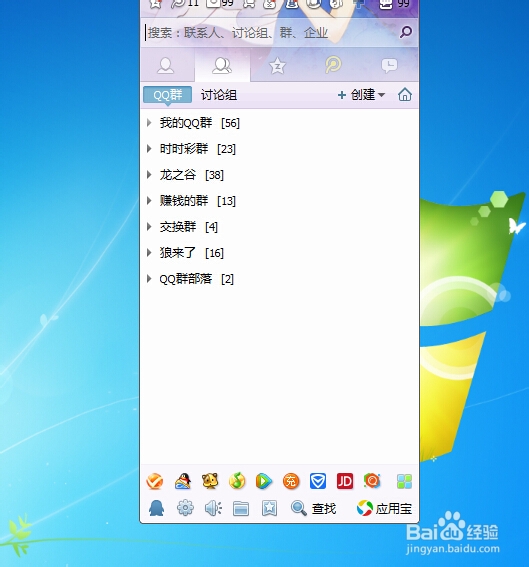Click the search magnifier in the search box

point(406,32)
